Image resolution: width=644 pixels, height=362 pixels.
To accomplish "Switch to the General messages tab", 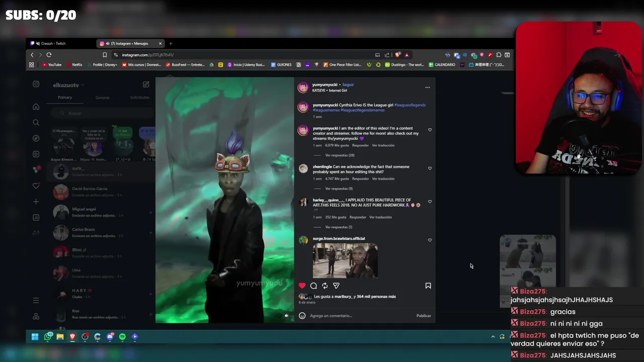I will 102,98.
